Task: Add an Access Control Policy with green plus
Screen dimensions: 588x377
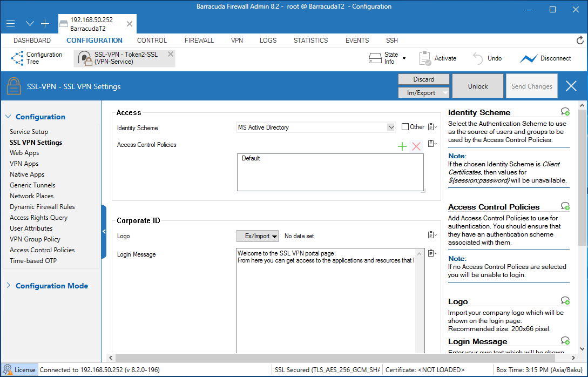Action: pyautogui.click(x=402, y=146)
